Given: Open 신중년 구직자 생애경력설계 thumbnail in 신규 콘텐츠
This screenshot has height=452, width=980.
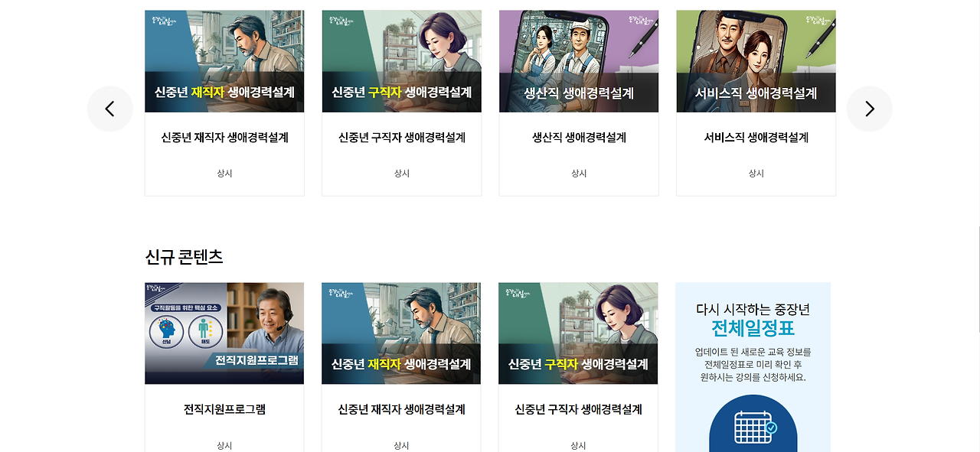Looking at the screenshot, I should (578, 333).
